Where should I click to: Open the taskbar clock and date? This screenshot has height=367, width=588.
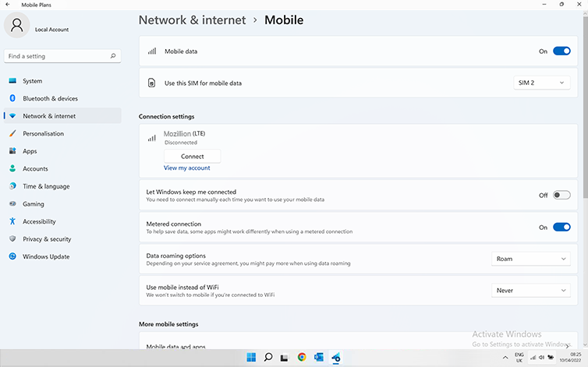[x=570, y=357]
